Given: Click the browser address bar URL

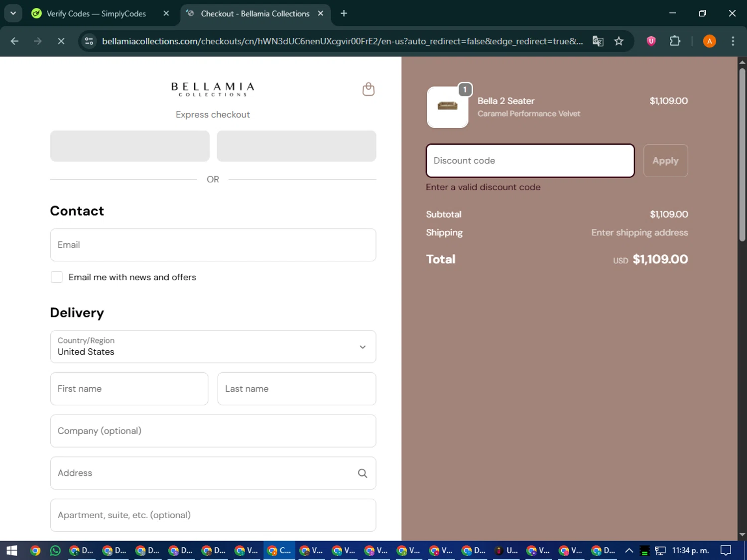Looking at the screenshot, I should [x=342, y=41].
